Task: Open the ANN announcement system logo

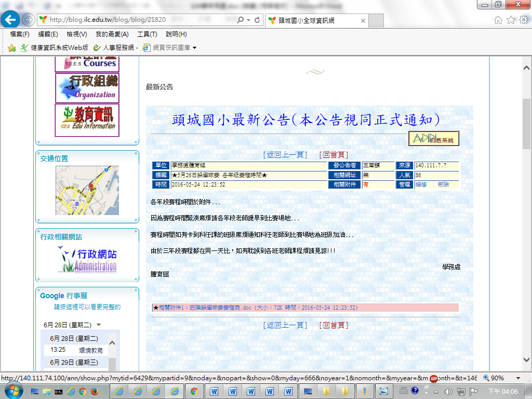Action: pyautogui.click(x=434, y=138)
